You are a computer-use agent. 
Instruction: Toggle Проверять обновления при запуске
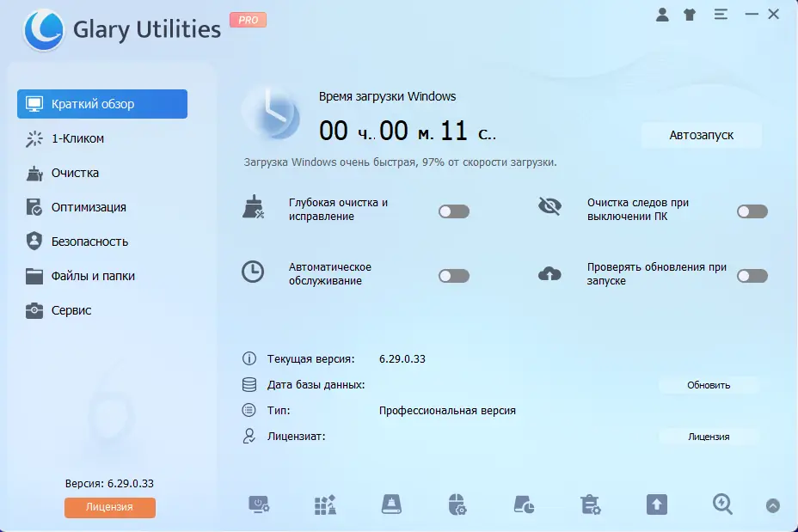coord(752,276)
